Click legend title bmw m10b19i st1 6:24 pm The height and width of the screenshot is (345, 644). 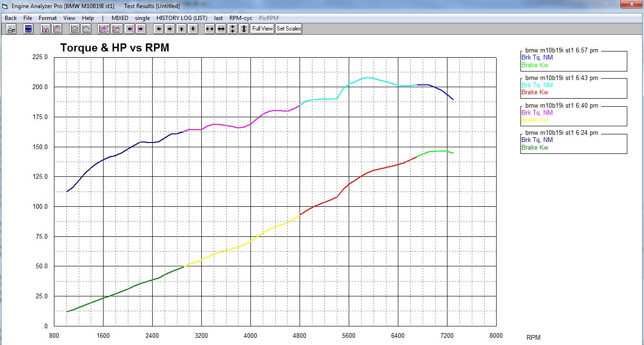click(x=561, y=133)
